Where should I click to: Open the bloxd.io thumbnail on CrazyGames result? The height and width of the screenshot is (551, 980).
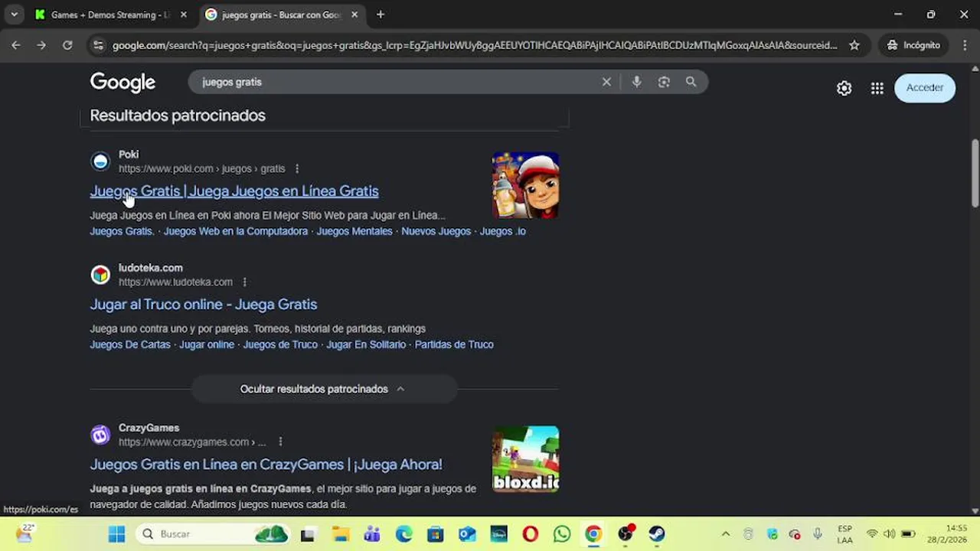pyautogui.click(x=525, y=459)
